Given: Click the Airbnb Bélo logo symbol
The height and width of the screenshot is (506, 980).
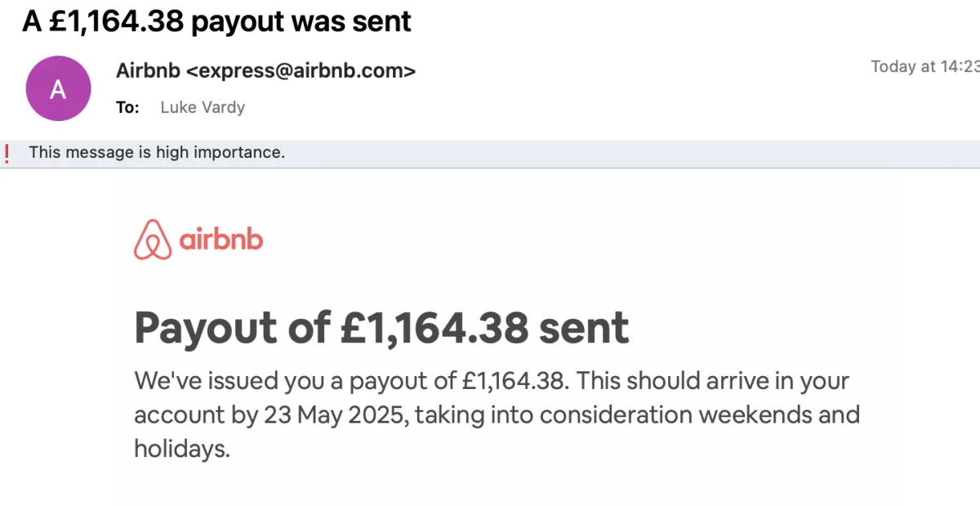Looking at the screenshot, I should click(x=153, y=240).
